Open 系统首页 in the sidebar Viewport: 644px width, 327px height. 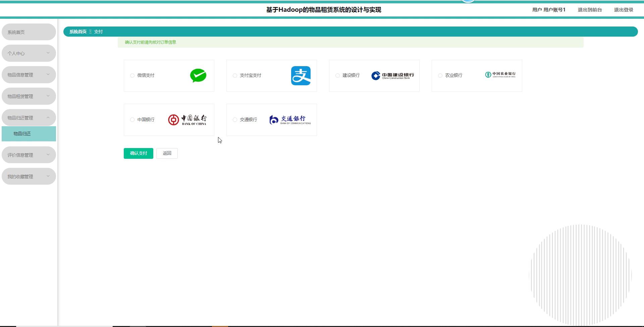coord(29,32)
